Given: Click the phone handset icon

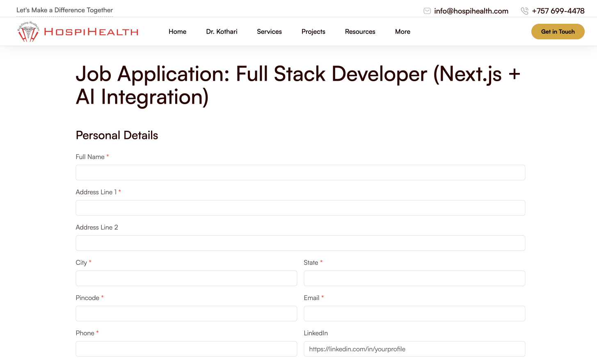Looking at the screenshot, I should [524, 11].
